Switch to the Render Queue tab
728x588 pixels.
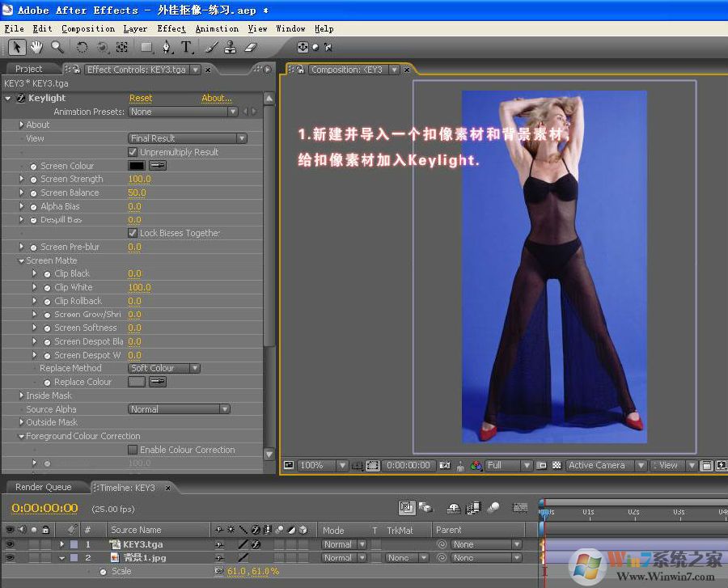coord(44,487)
